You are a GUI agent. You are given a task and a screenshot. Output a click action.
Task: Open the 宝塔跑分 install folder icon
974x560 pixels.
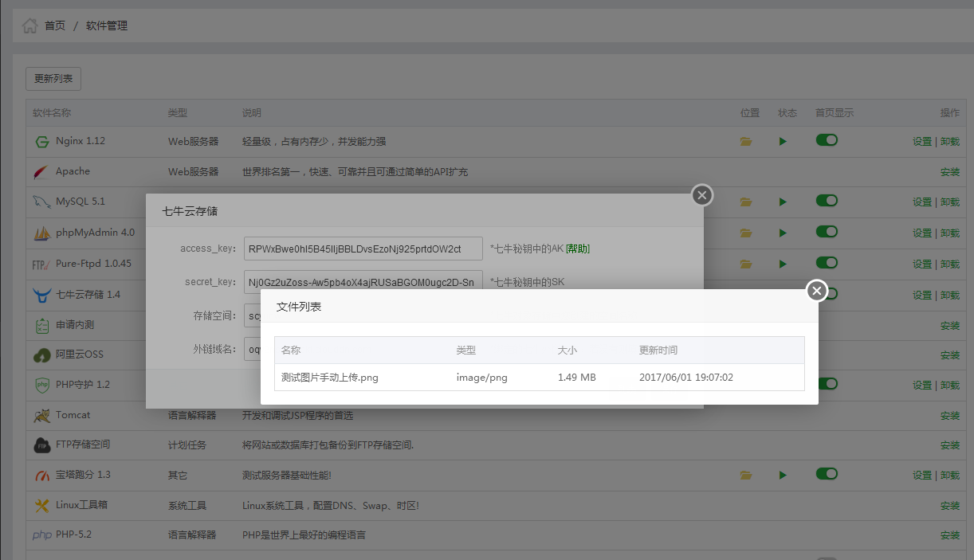746,476
